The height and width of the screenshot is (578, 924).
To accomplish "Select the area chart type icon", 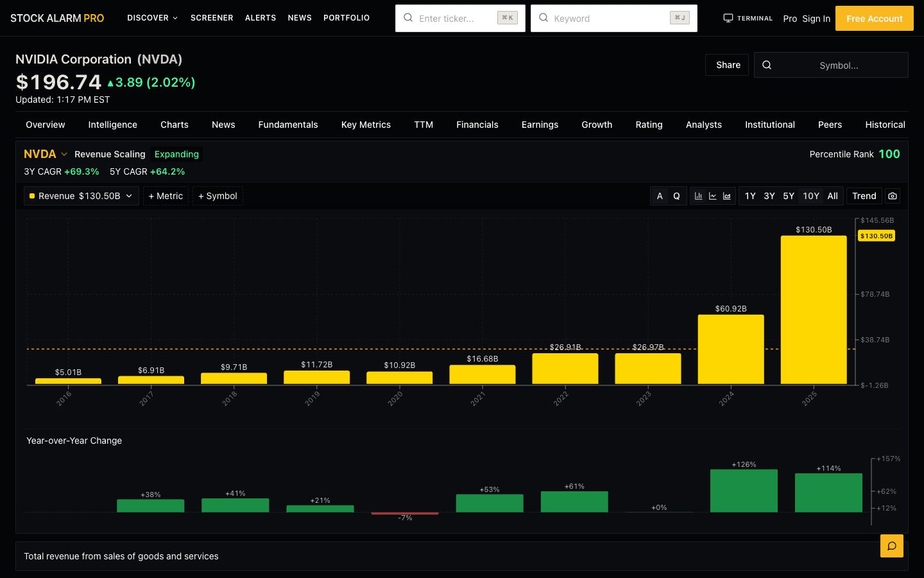I will [727, 196].
